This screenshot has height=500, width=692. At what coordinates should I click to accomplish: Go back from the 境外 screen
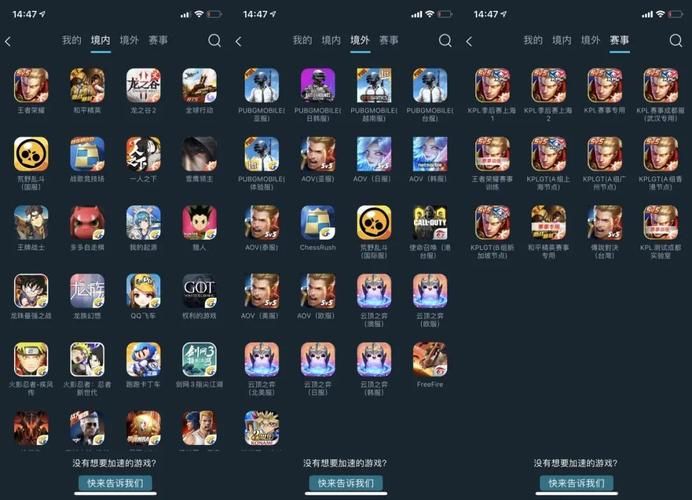[238, 41]
